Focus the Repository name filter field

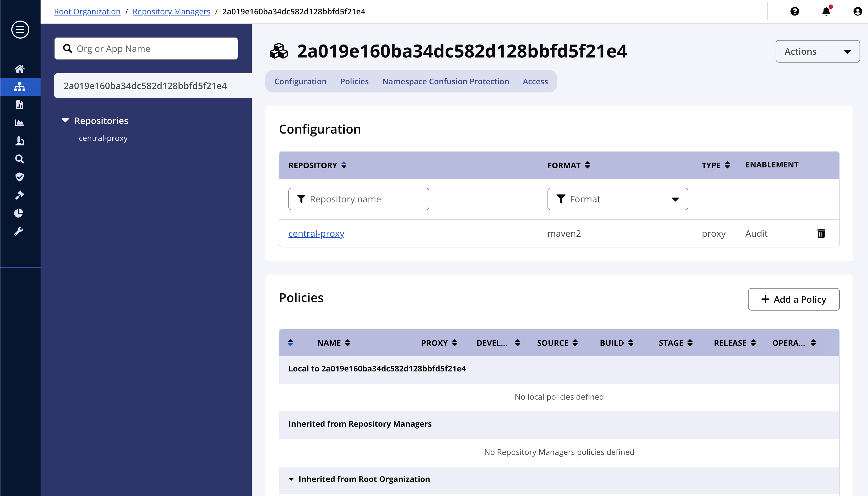[x=359, y=199]
